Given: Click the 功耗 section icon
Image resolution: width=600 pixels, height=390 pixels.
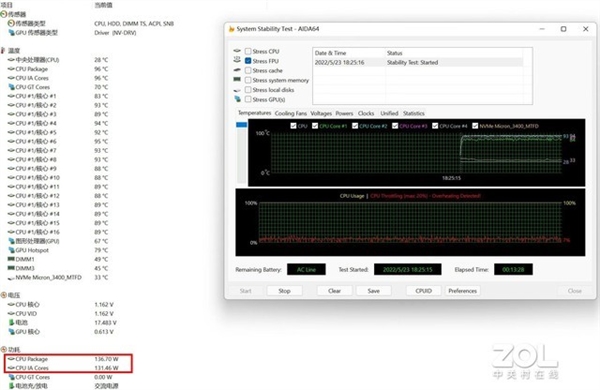Looking at the screenshot, I should 4,349.
